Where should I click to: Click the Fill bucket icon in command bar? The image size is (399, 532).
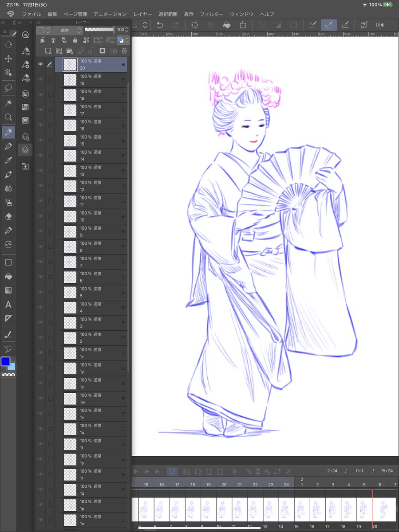227,25
